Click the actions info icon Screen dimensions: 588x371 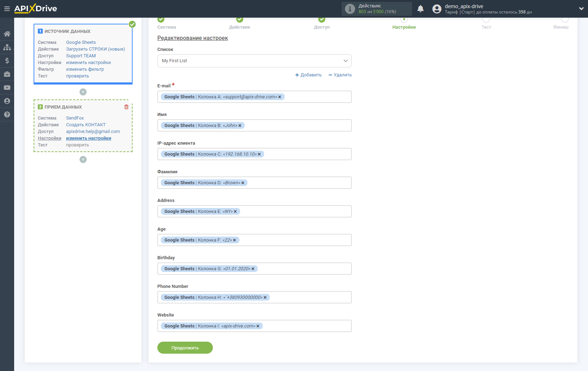[350, 9]
